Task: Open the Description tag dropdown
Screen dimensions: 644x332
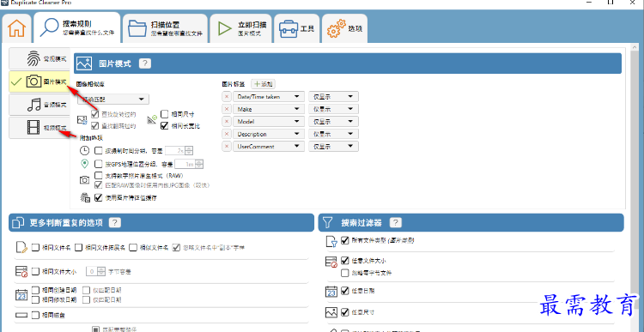Action: 269,134
